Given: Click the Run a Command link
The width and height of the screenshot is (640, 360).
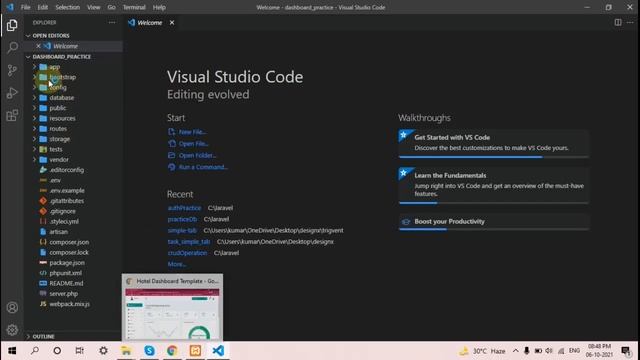Looking at the screenshot, I should coord(203,167).
